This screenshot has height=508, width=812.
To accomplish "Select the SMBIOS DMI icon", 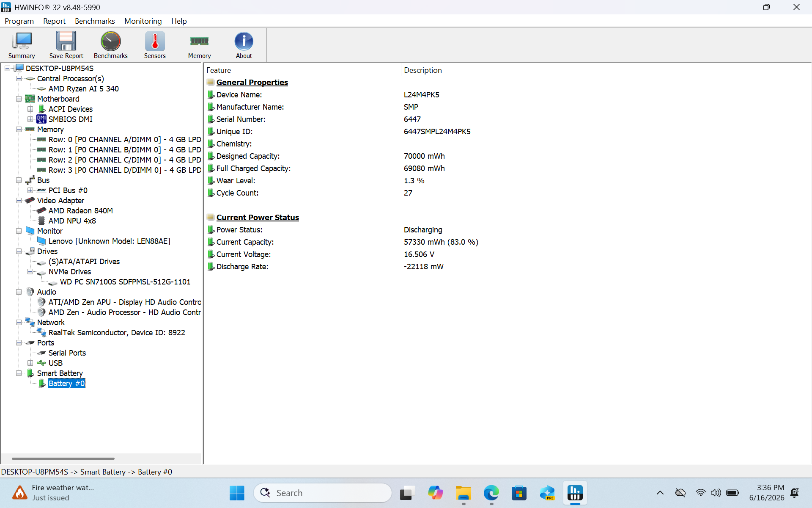I will click(x=41, y=119).
